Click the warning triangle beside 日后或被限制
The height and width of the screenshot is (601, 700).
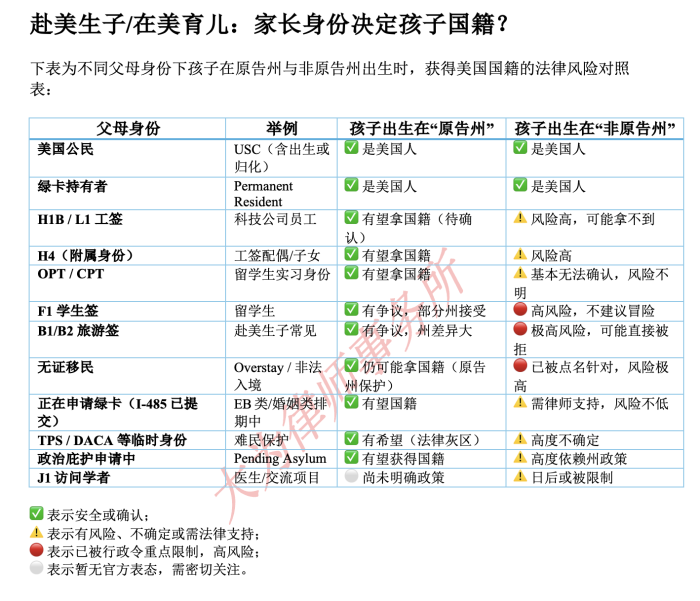tap(520, 476)
